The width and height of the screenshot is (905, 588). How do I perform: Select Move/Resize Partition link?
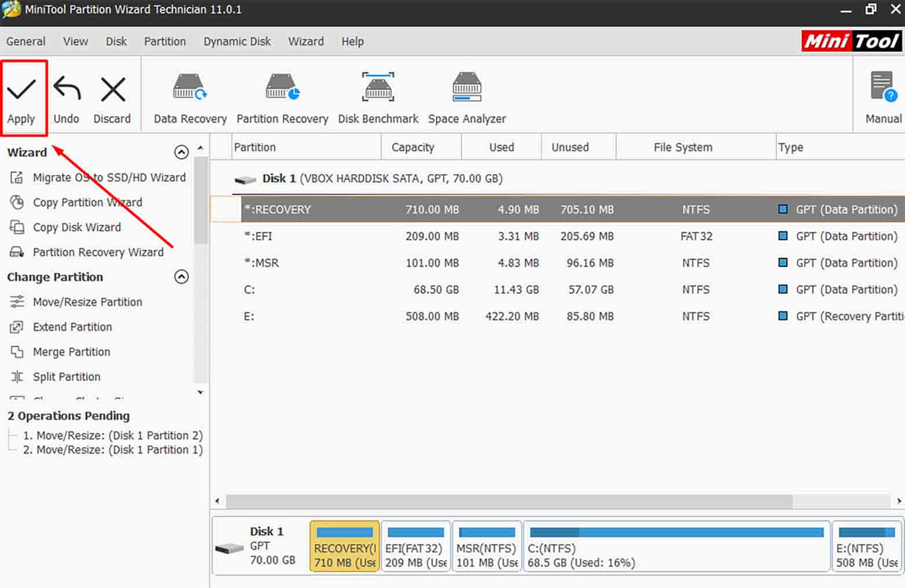click(87, 302)
